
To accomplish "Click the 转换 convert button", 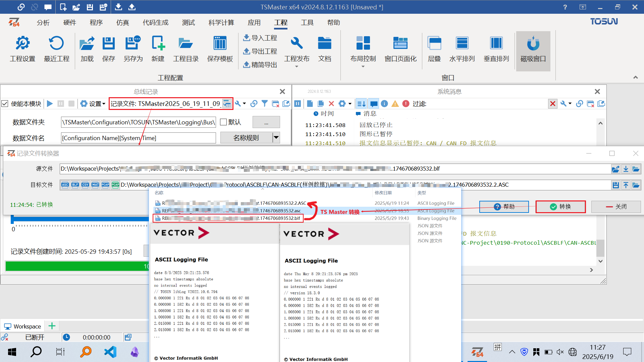I will (560, 206).
